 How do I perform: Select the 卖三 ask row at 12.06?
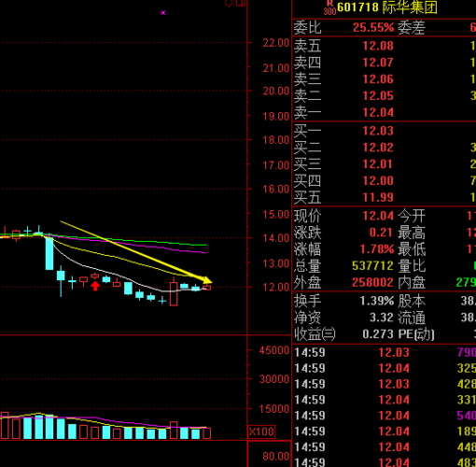click(x=385, y=79)
